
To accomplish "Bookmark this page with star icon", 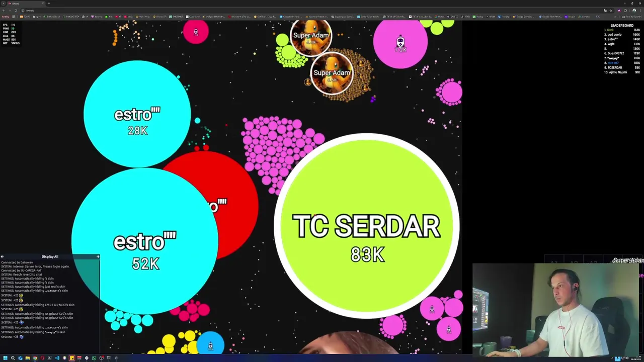I will coord(611,11).
